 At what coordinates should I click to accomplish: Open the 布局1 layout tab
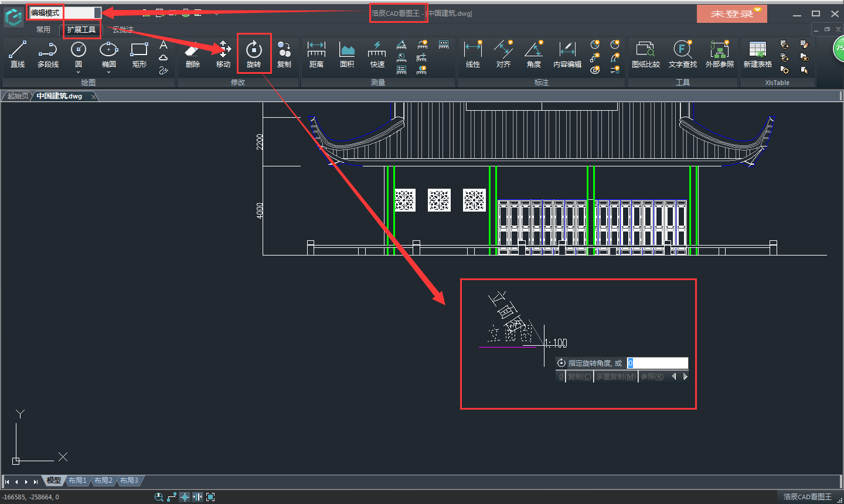tap(77, 481)
